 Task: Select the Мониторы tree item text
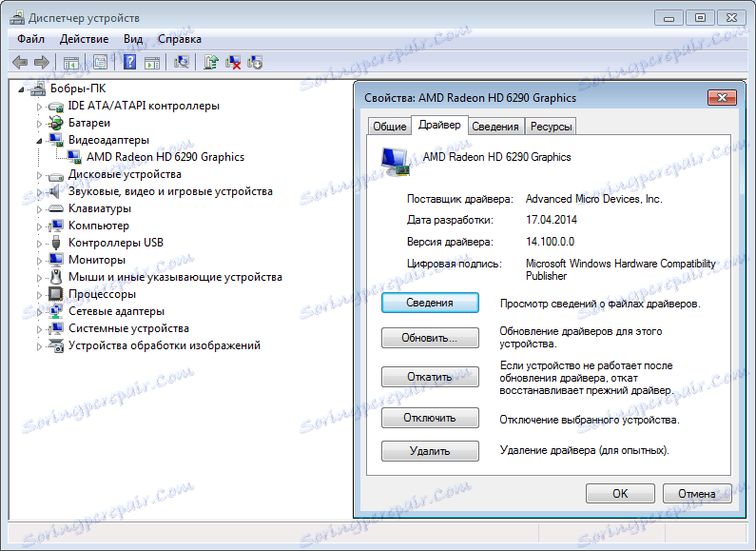tap(97, 260)
